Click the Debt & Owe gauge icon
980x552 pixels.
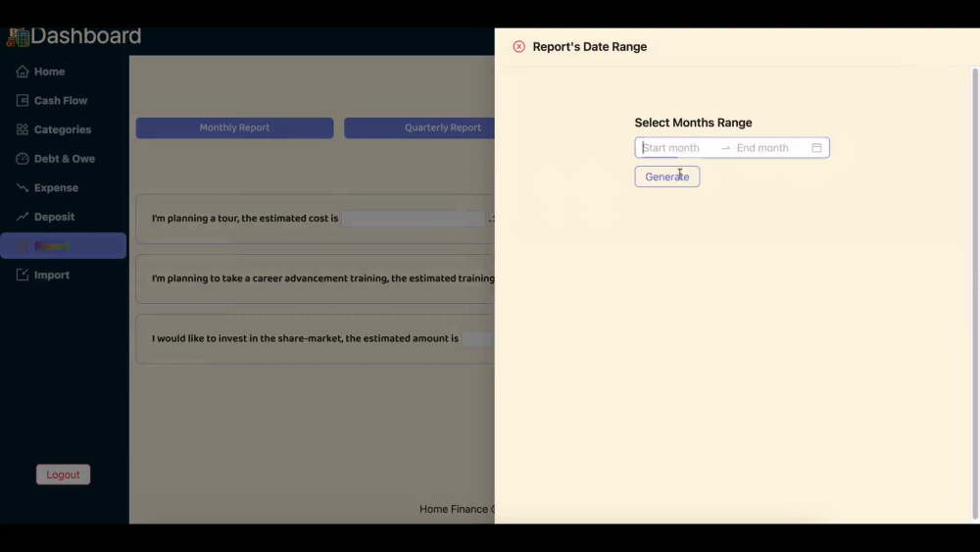click(23, 159)
